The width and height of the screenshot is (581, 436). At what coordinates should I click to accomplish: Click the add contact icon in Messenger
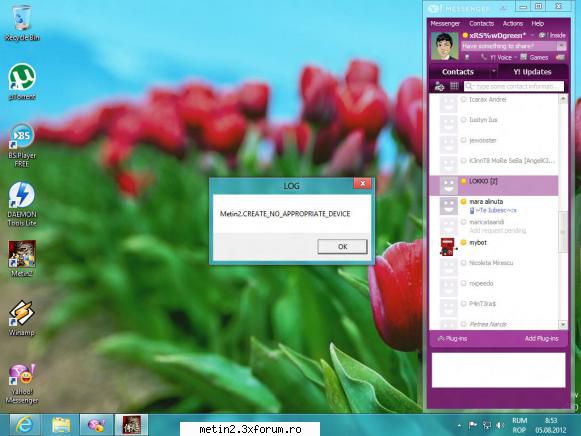439,86
